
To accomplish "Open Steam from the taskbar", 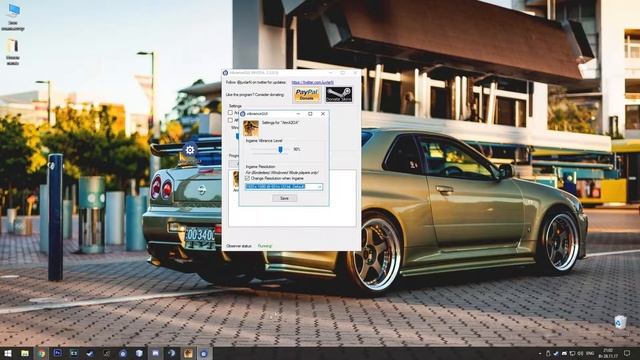I will 172,353.
